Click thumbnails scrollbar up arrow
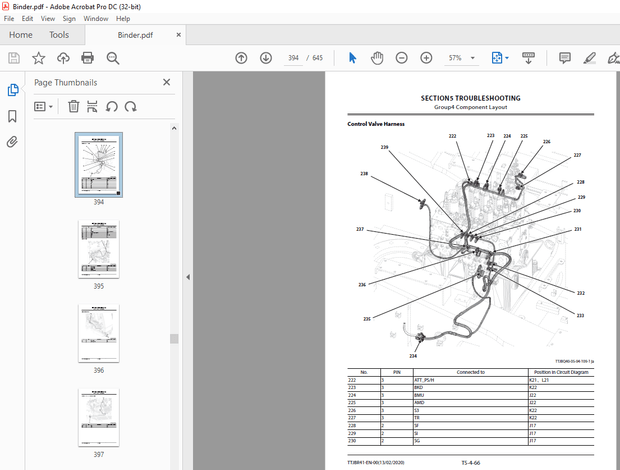 pos(174,128)
